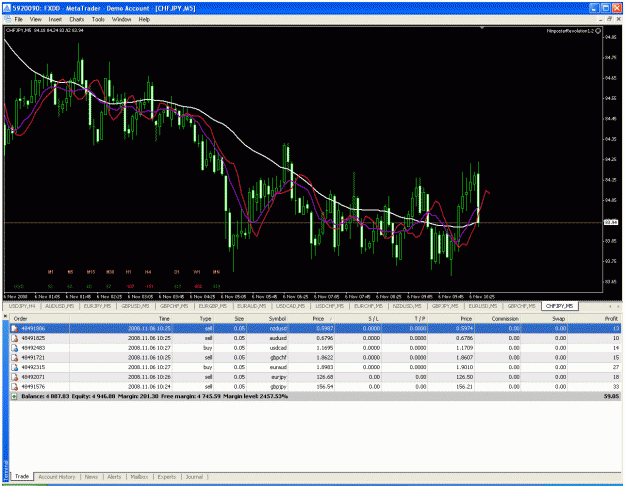Viewport: 625px width, 486px height.
Task: Open the File menu
Action: (x=19, y=19)
